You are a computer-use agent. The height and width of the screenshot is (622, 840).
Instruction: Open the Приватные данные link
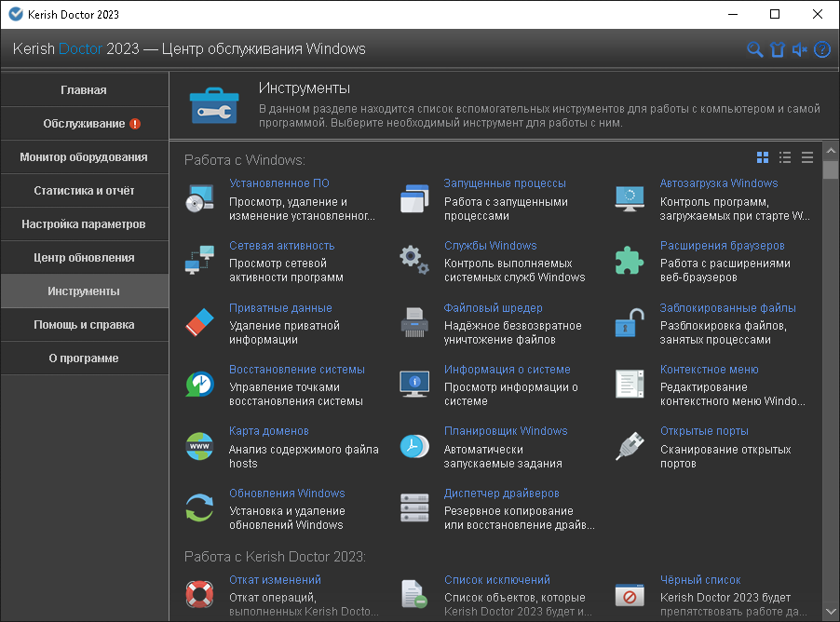pos(280,308)
